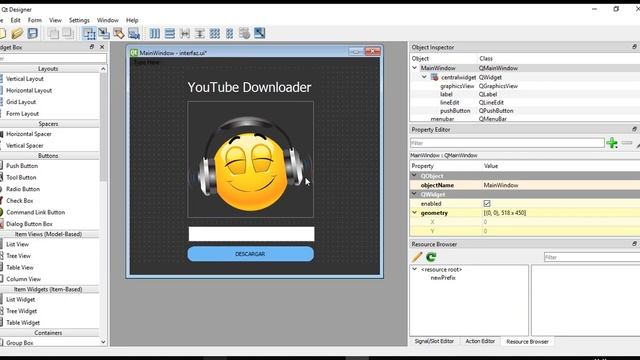Toggle the enabled property checkbox

click(x=487, y=203)
